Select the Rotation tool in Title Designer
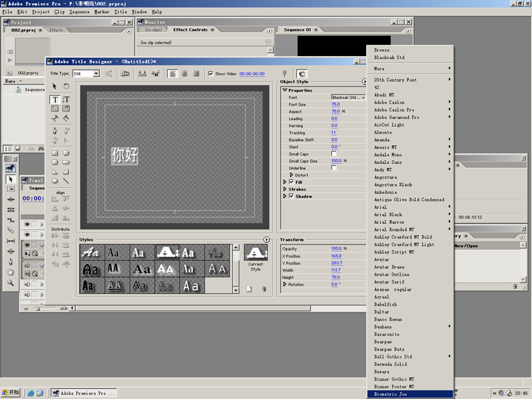The height and width of the screenshot is (399, 532). click(x=66, y=86)
